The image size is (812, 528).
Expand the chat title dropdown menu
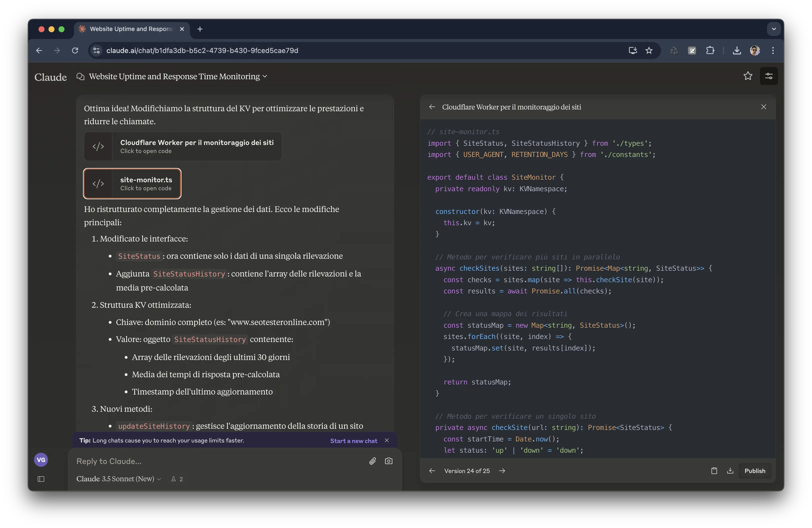(x=265, y=76)
